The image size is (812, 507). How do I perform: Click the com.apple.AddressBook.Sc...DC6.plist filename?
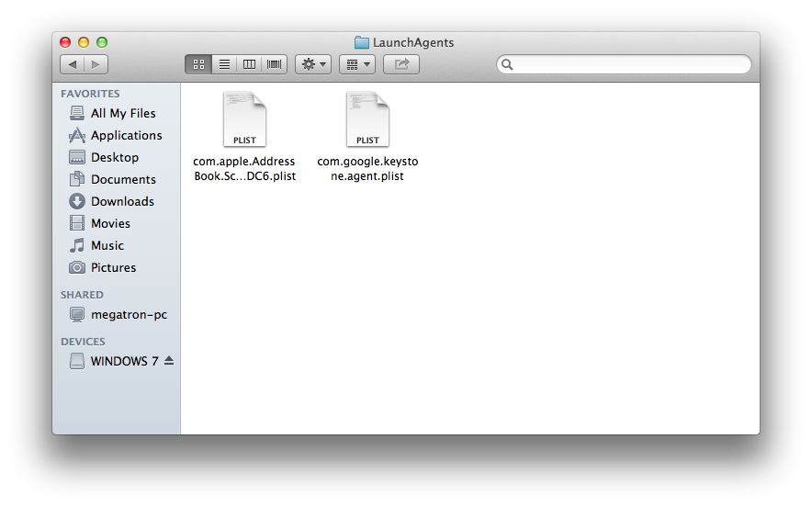244,169
